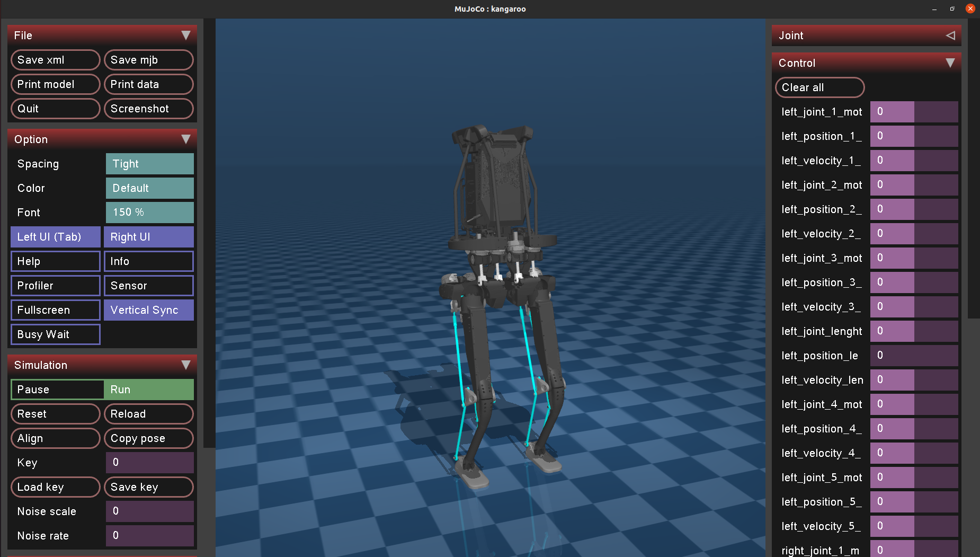Close the MuJoCo window

click(x=970, y=8)
